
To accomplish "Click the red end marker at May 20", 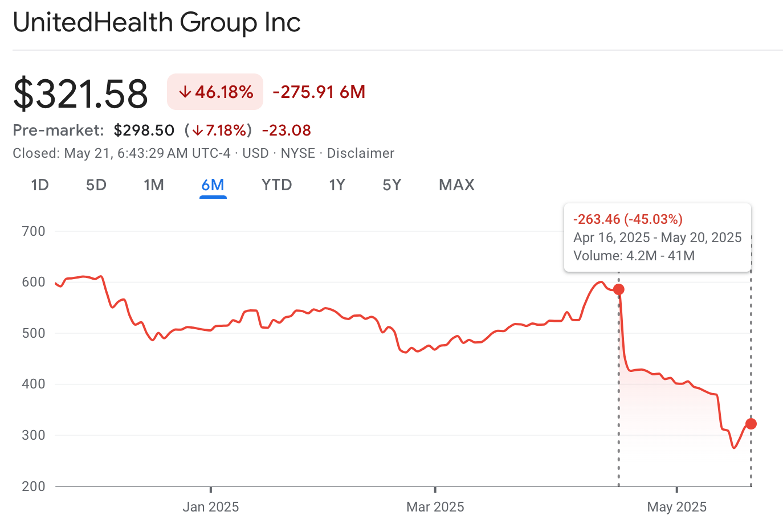I will [751, 424].
